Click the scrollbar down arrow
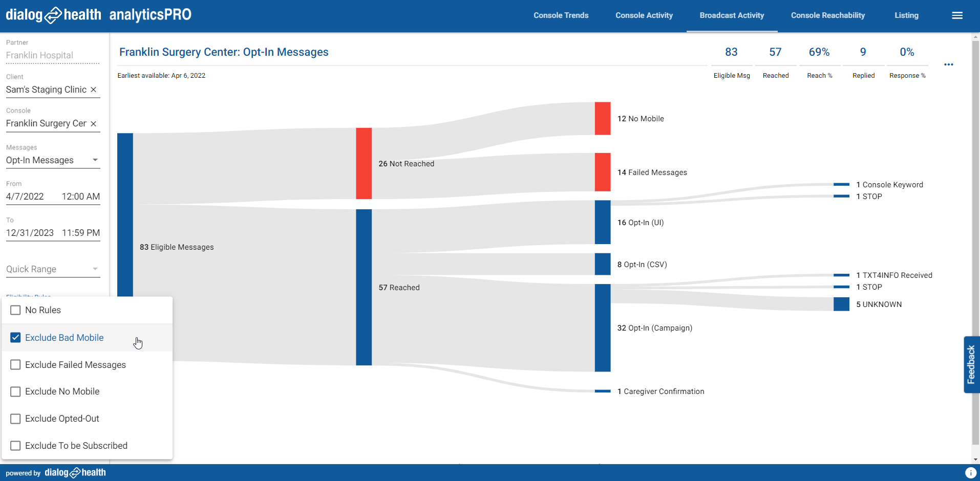Screen dimensions: 980x481 click(x=975, y=460)
